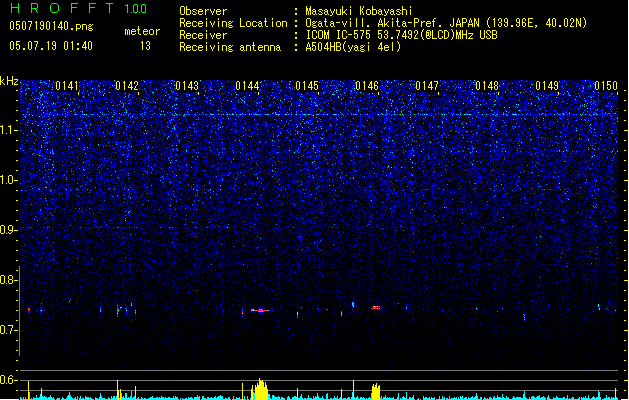Click the 0147 time marker
629x400 pixels.
coord(427,86)
